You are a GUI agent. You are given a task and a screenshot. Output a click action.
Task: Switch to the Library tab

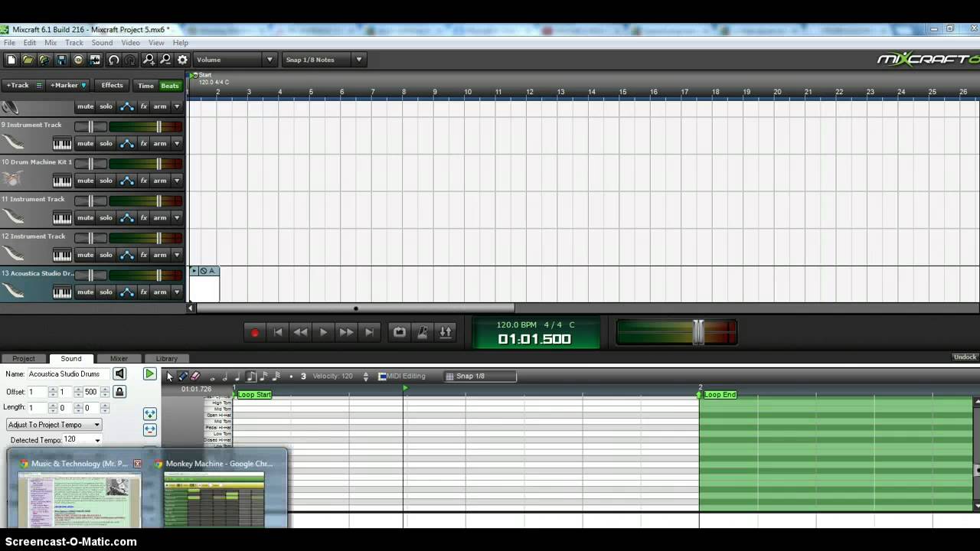pyautogui.click(x=166, y=358)
